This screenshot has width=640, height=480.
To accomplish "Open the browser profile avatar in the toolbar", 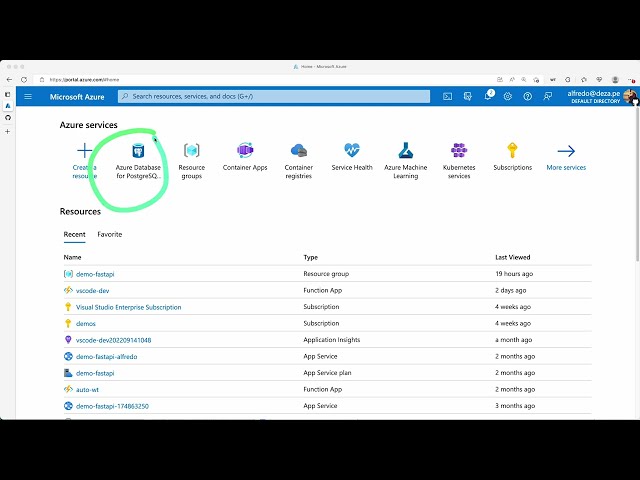I will [616, 80].
